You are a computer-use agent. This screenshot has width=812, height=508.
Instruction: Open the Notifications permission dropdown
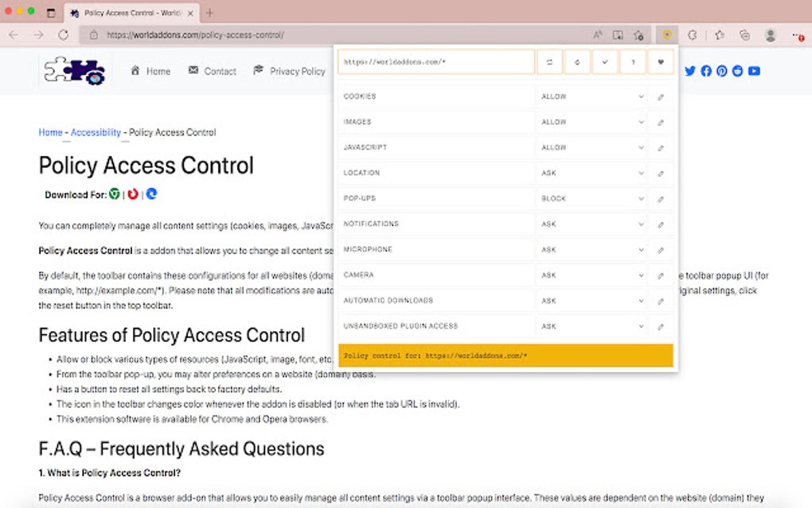(592, 225)
